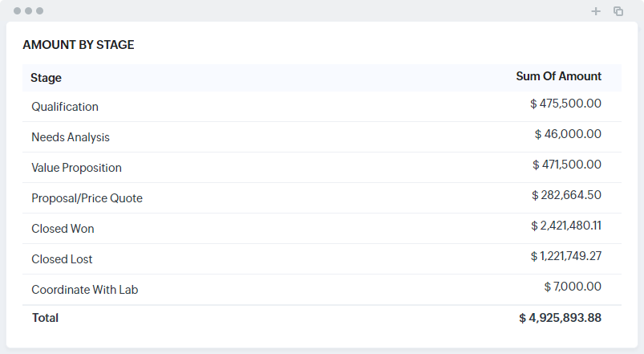The height and width of the screenshot is (354, 644).
Task: Click the $ 7,000.00 amount value
Action: point(572,287)
